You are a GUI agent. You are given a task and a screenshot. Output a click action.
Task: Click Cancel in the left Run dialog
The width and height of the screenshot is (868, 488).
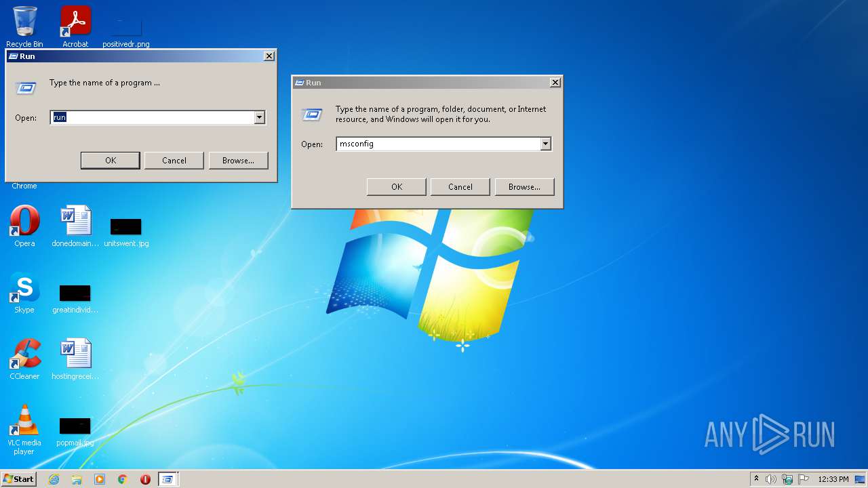pyautogui.click(x=174, y=161)
